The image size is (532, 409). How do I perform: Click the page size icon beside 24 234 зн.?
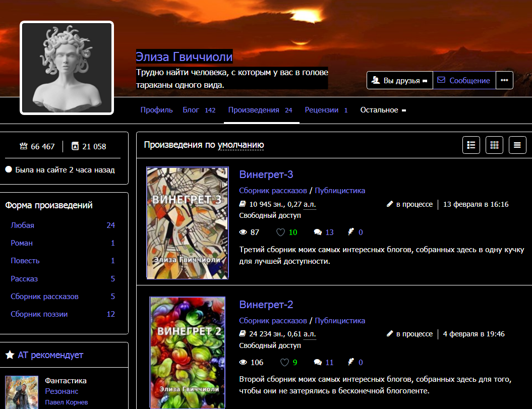tap(242, 334)
